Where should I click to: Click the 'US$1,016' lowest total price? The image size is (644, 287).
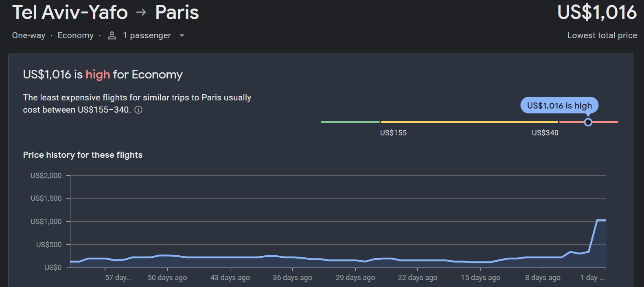click(x=597, y=12)
